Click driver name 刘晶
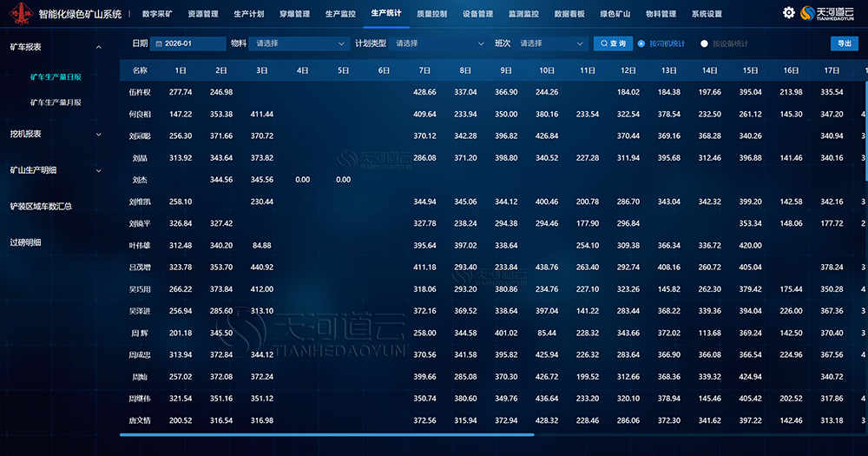This screenshot has height=456, width=868. click(140, 158)
